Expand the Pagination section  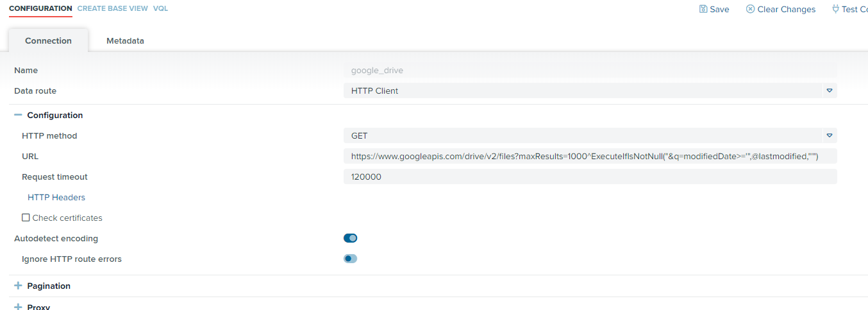18,286
